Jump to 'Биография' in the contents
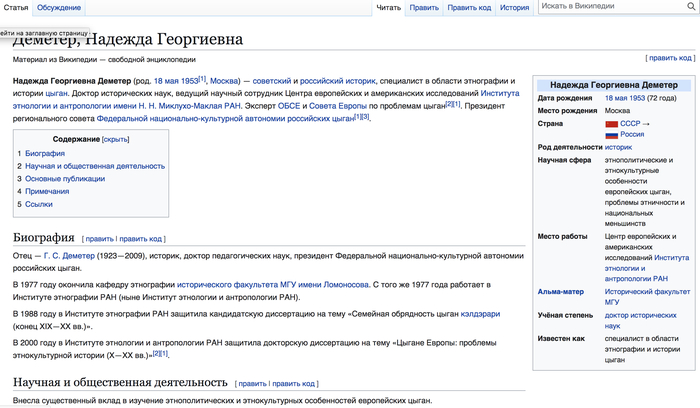 [x=45, y=154]
